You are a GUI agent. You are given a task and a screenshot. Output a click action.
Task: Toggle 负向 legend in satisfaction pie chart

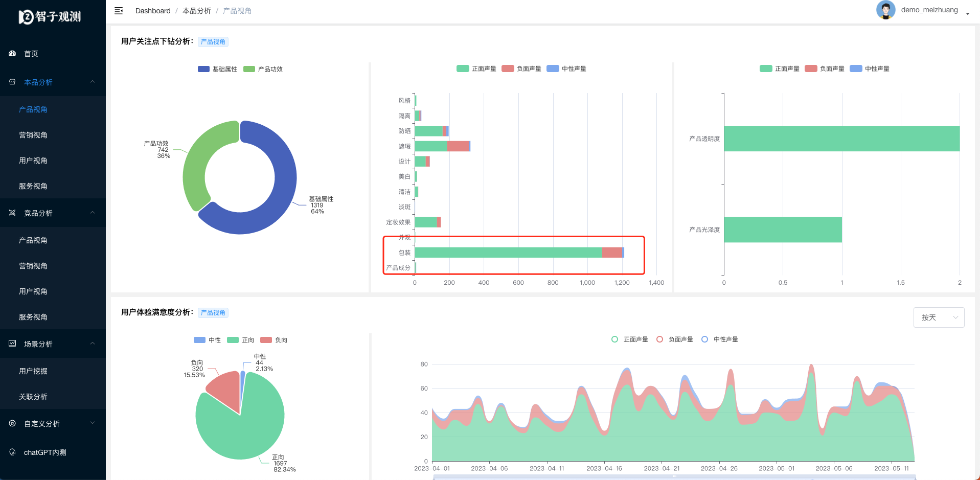click(274, 340)
